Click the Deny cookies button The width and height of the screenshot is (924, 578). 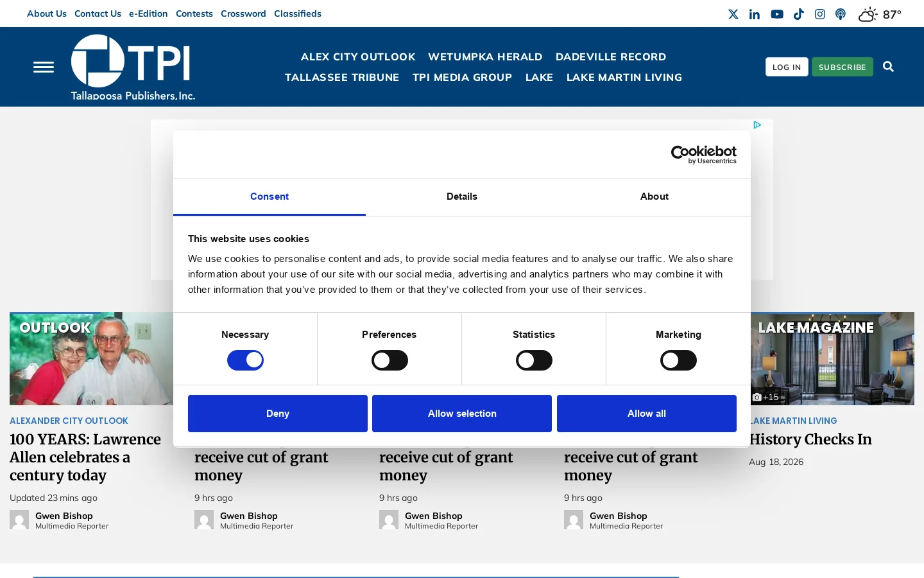point(278,414)
